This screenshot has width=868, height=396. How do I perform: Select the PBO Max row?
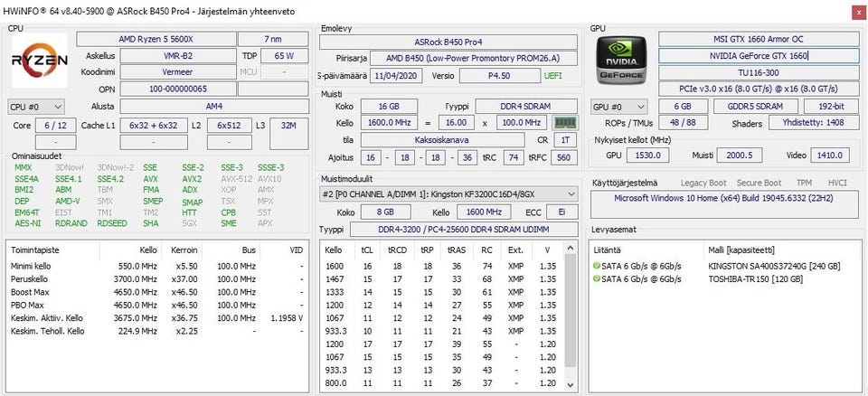pos(156,306)
